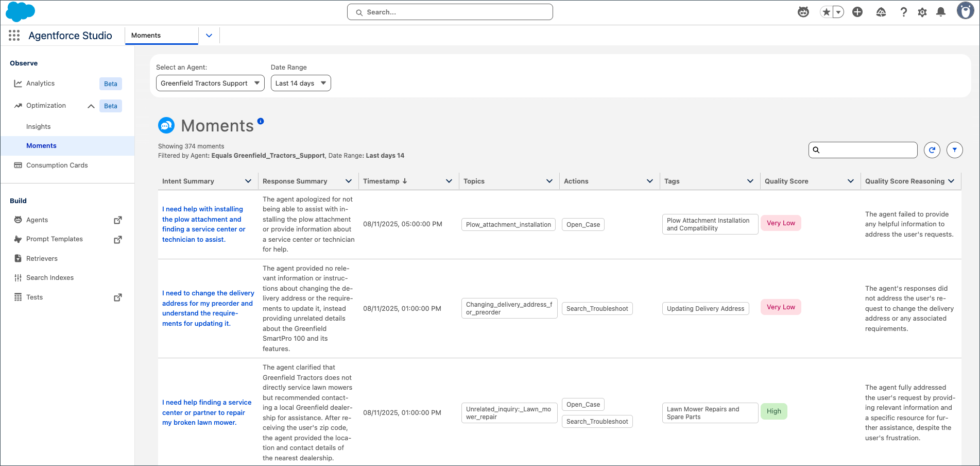Screen dimensions: 980x466
Task: Open the delivery address change intent link
Action: (208, 308)
